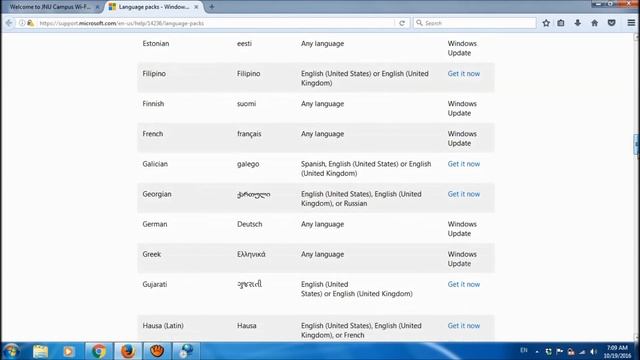640x360 pixels.
Task: Open a new tab with plus button
Action: tap(211, 7)
